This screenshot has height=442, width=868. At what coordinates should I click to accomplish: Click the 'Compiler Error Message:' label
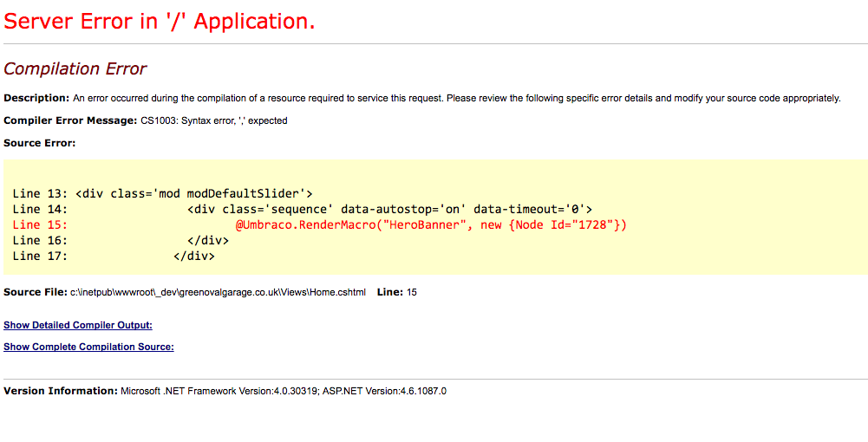tap(70, 120)
